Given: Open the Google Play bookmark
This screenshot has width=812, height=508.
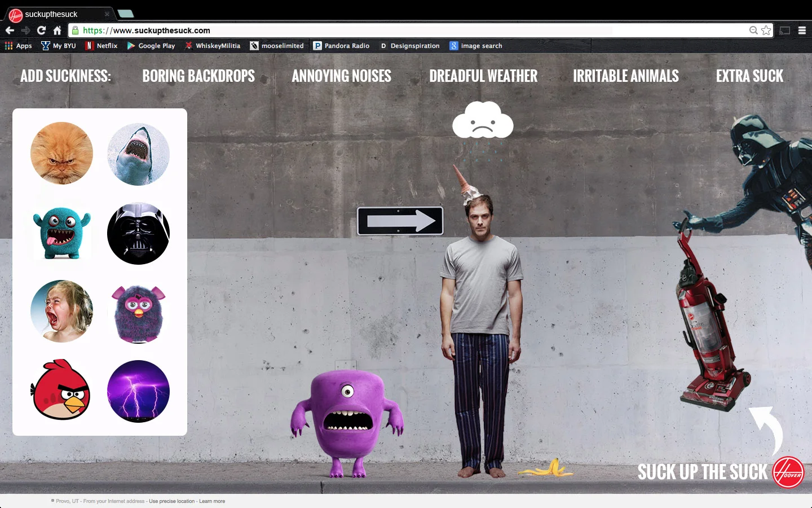Looking at the screenshot, I should pyautogui.click(x=151, y=46).
